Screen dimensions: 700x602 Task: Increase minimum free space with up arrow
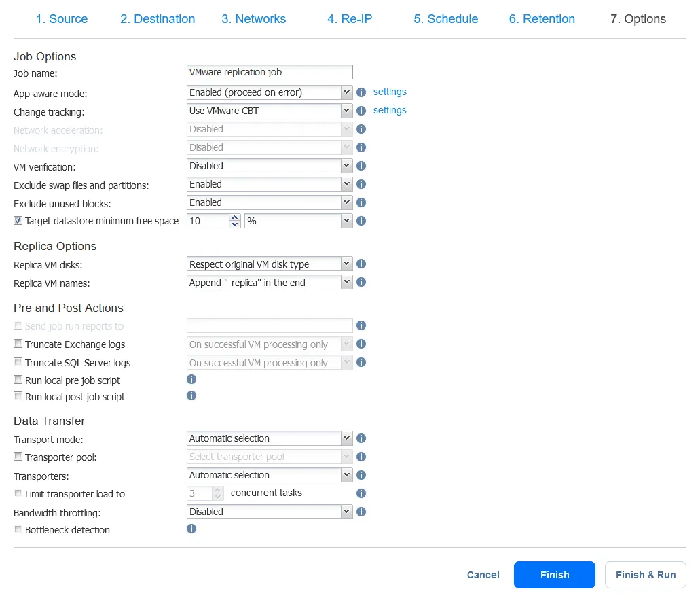[235, 217]
